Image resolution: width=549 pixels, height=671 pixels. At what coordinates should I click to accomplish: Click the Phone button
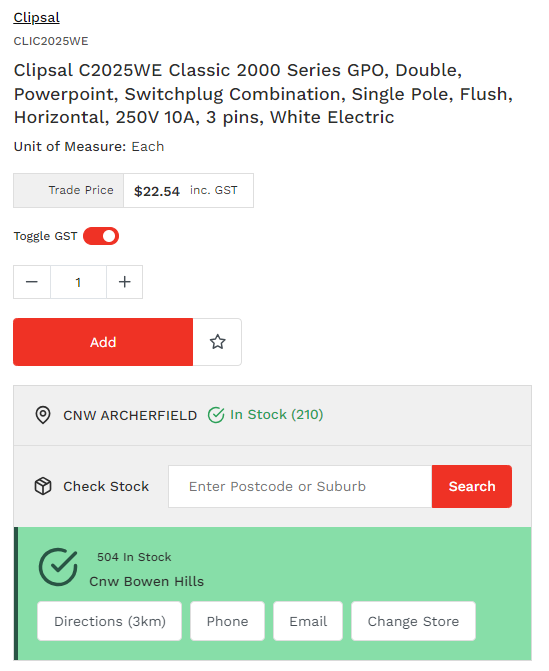pyautogui.click(x=227, y=621)
